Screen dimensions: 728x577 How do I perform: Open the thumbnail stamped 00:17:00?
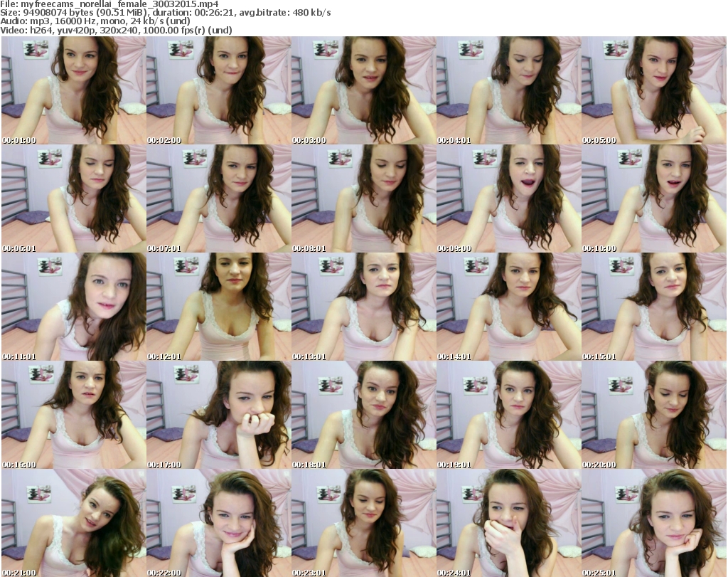click(219, 415)
